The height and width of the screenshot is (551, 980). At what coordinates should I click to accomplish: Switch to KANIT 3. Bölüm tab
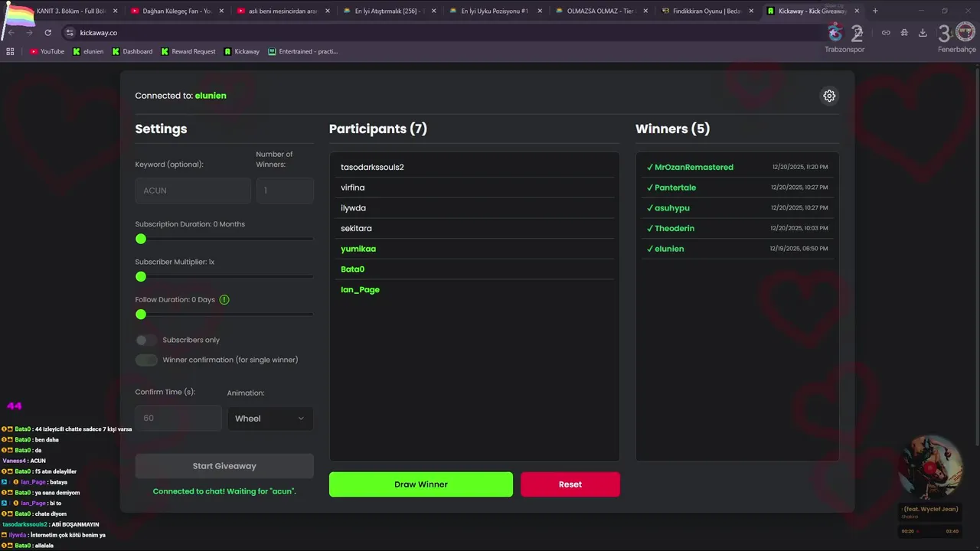(70, 11)
